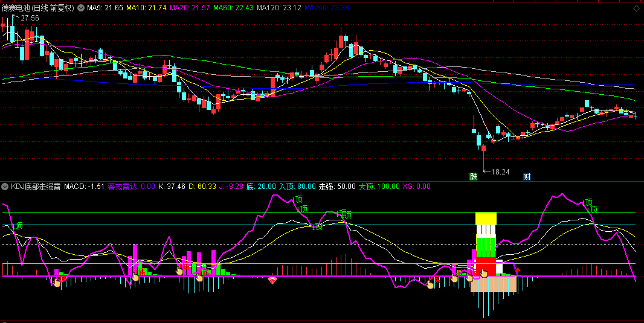Click the KDJ底部走强雷 indicator name
The image size is (644, 323).
pos(36,187)
